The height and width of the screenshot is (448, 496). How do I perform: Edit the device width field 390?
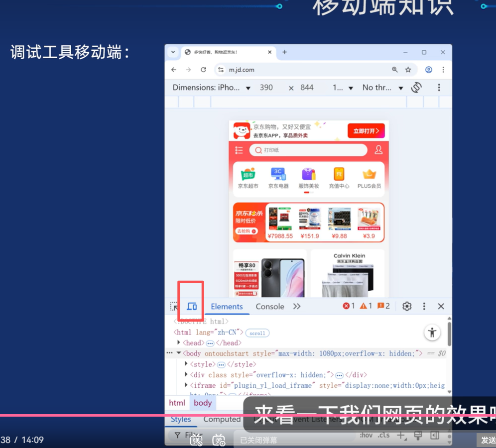tap(266, 88)
